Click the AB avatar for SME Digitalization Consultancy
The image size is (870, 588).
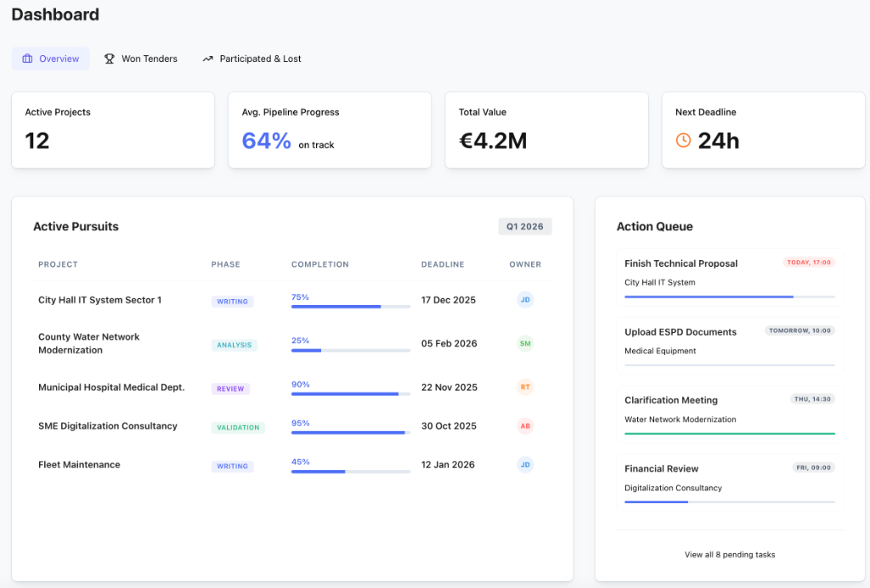click(525, 426)
